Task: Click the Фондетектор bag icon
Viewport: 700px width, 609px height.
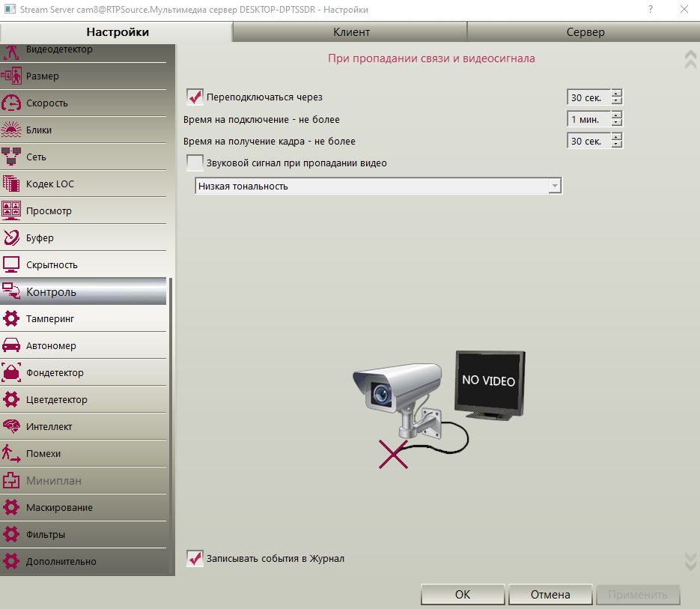Action: (x=11, y=372)
